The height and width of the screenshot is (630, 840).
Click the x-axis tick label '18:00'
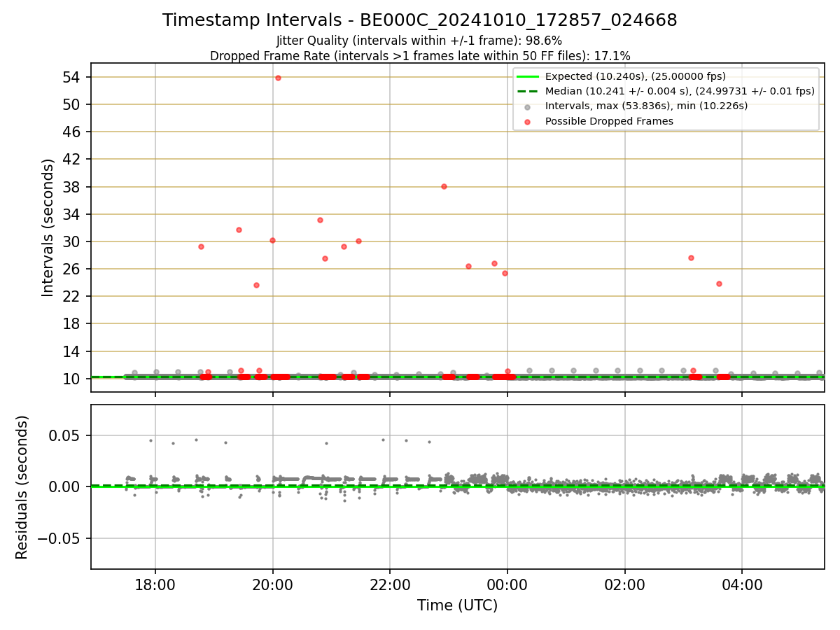point(155,584)
